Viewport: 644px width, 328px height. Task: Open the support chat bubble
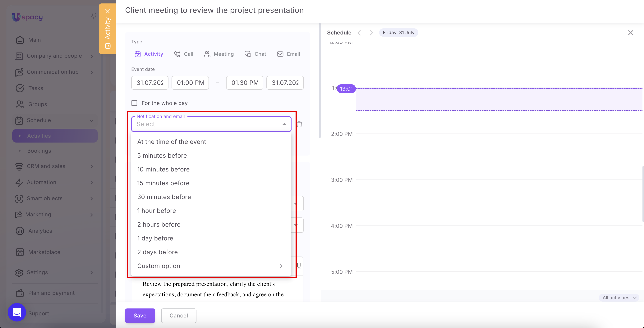tap(17, 312)
